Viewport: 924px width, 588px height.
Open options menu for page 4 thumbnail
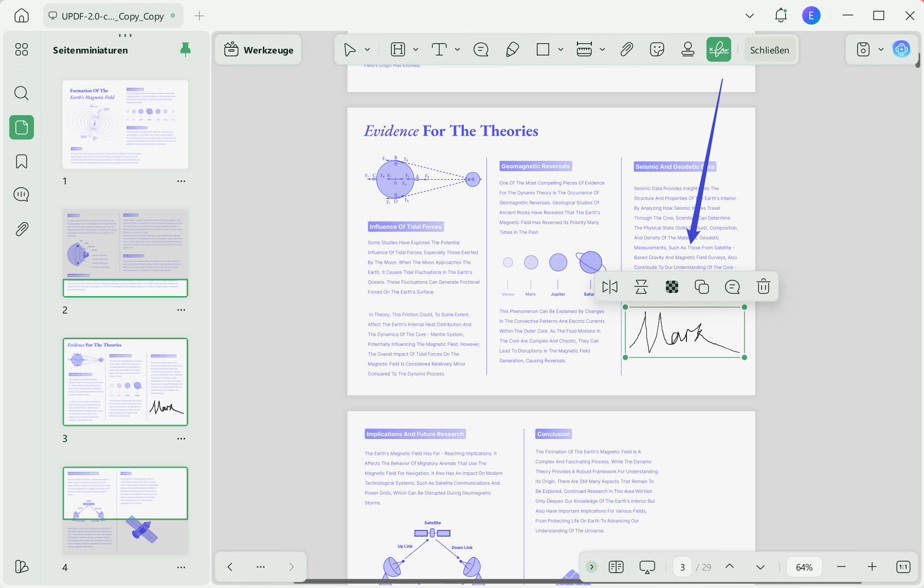(181, 567)
